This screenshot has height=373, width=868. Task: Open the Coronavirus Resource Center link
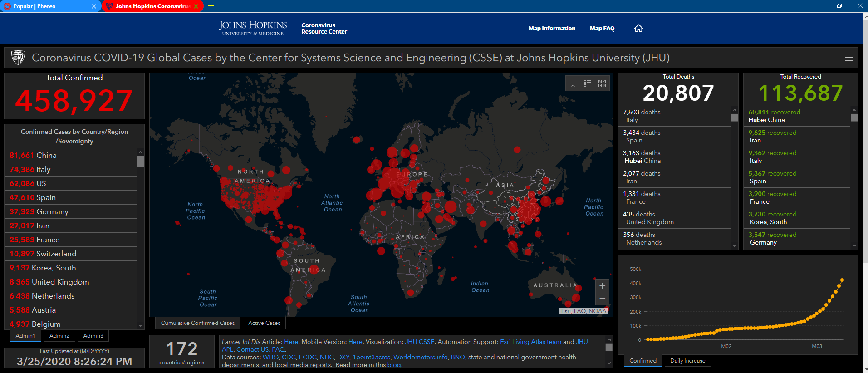[324, 29]
